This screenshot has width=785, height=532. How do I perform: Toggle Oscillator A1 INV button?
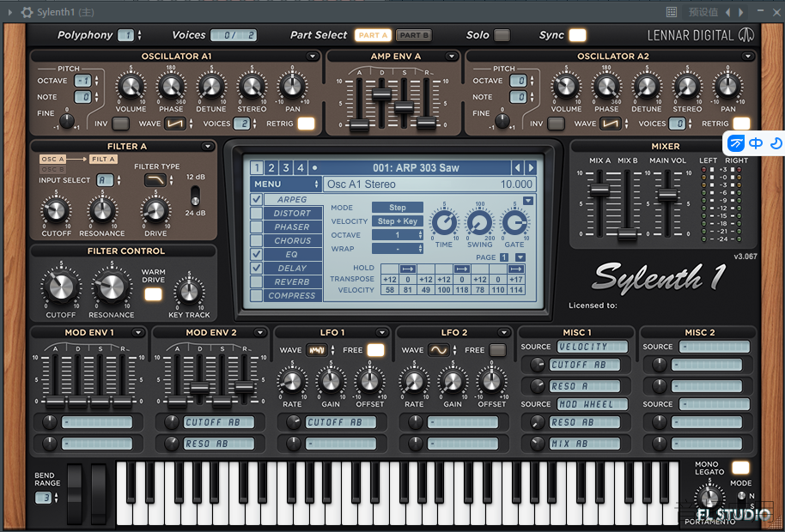120,124
